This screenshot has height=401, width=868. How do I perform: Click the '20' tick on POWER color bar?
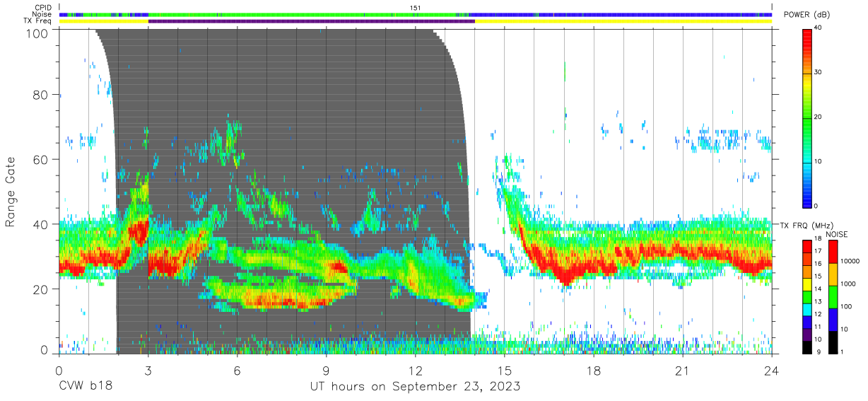click(x=818, y=117)
